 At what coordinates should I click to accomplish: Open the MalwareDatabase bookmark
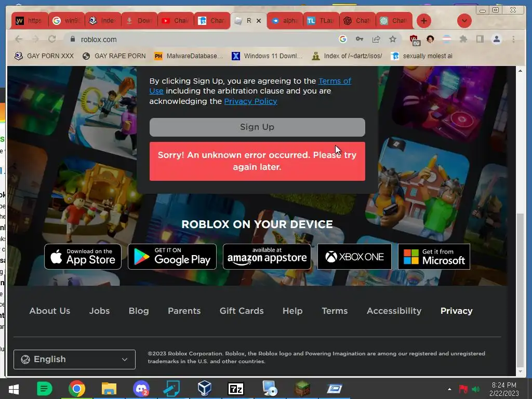click(189, 56)
